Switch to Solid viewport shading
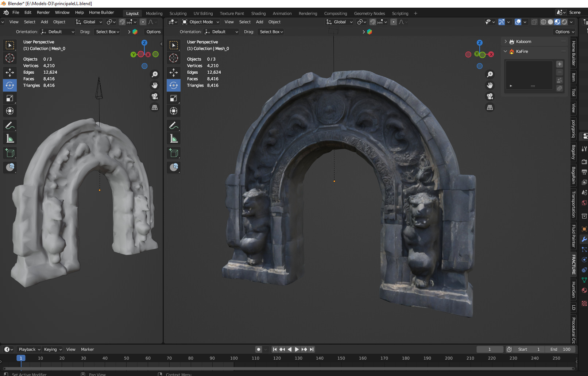The image size is (588, 376). coord(550,22)
